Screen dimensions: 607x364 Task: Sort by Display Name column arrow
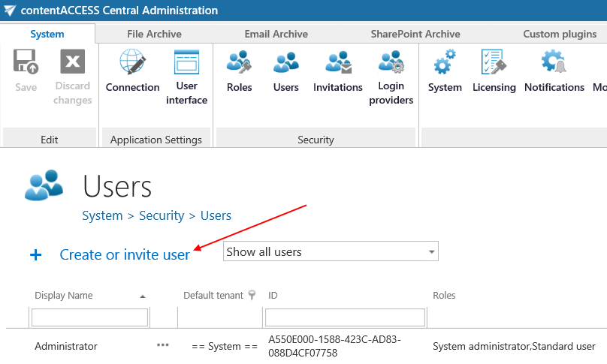tap(143, 296)
